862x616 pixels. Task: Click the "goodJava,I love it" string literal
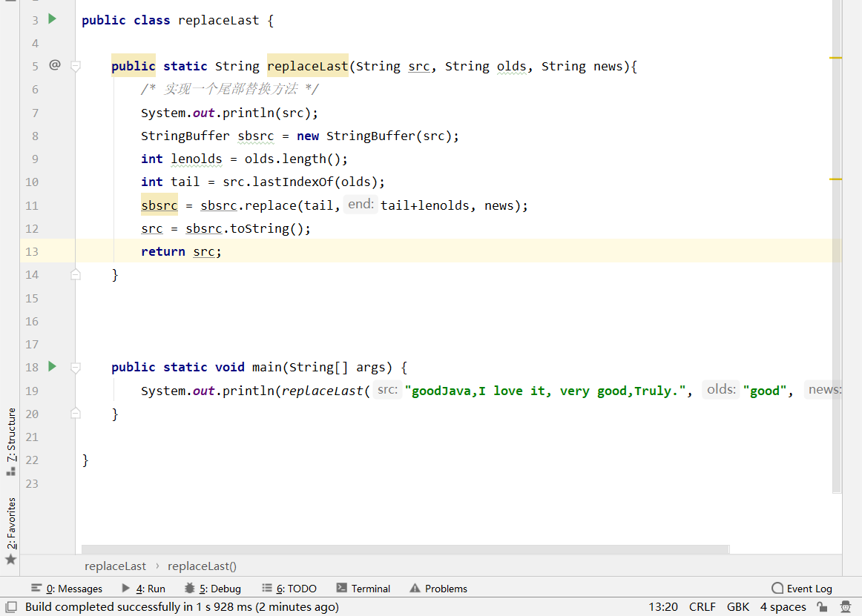click(544, 391)
